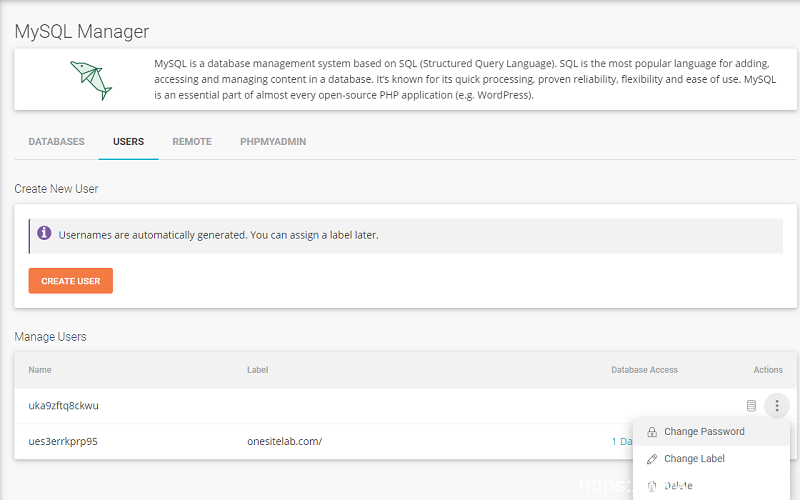
Task: Click the onesitelab.com/ label cell
Action: pyautogui.click(x=284, y=441)
